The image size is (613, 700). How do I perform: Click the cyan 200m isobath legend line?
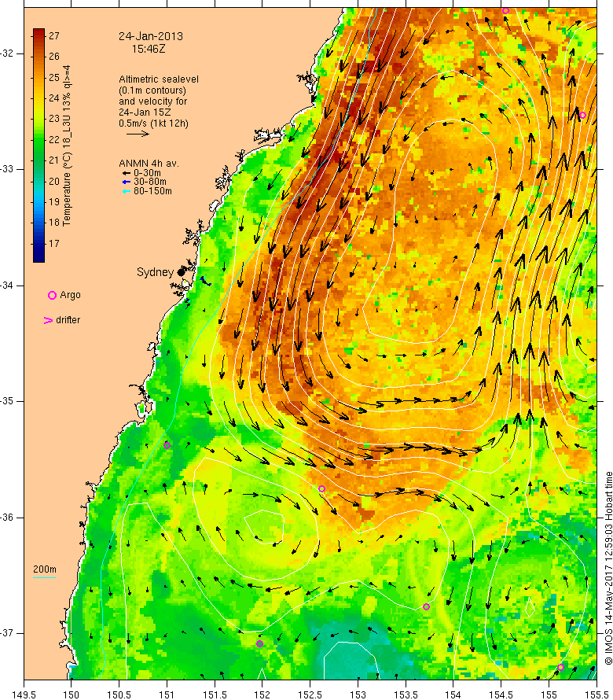point(44,577)
